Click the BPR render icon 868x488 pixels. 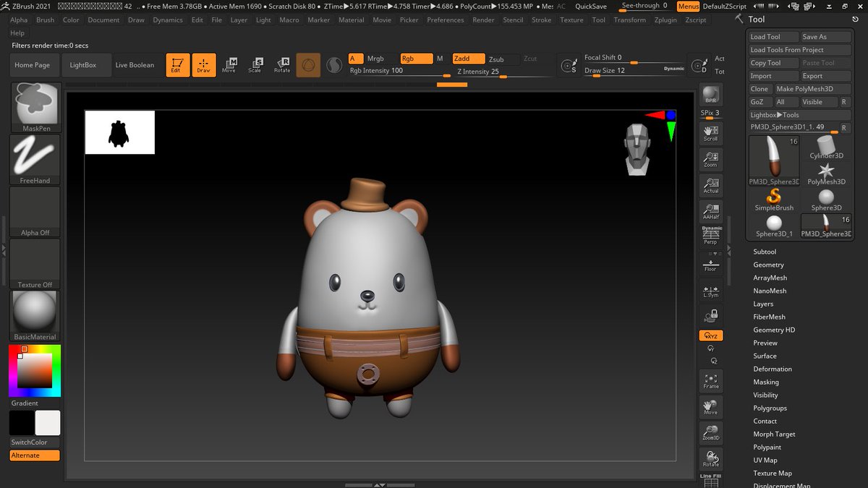711,95
